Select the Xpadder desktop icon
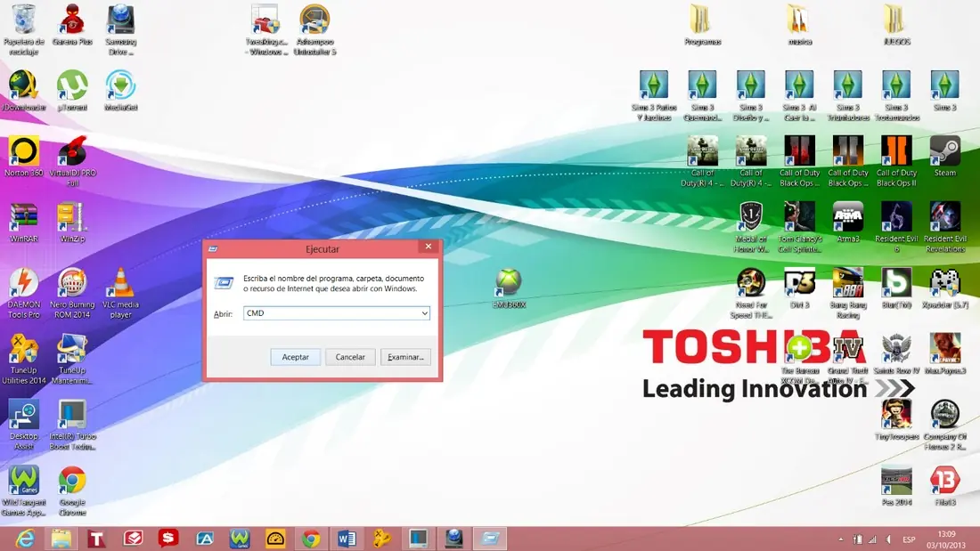 (945, 288)
